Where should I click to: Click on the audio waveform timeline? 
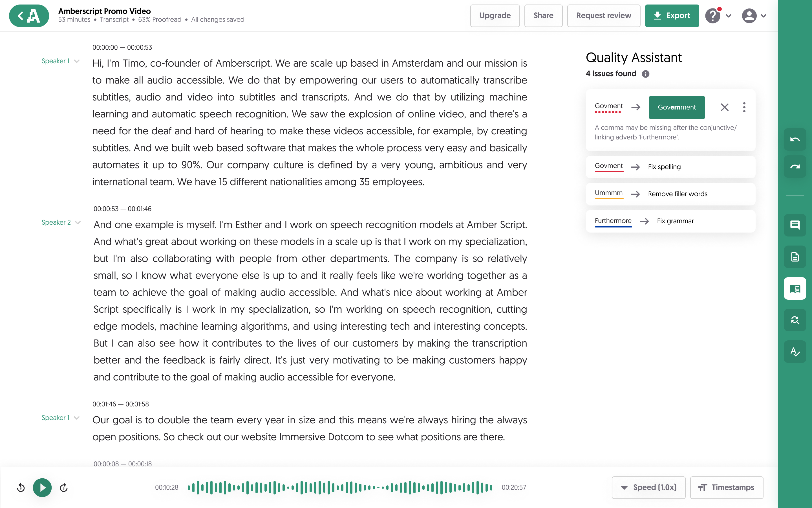pos(340,487)
